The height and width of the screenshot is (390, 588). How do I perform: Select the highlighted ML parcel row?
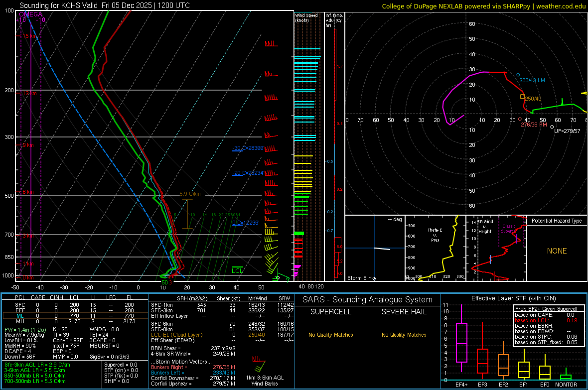[75, 316]
